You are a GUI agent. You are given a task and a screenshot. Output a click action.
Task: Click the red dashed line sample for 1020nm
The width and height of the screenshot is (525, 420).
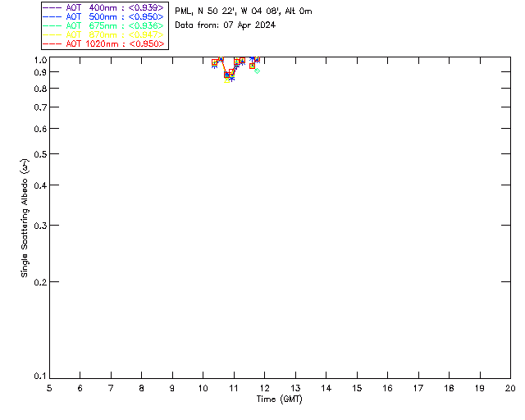(52, 43)
